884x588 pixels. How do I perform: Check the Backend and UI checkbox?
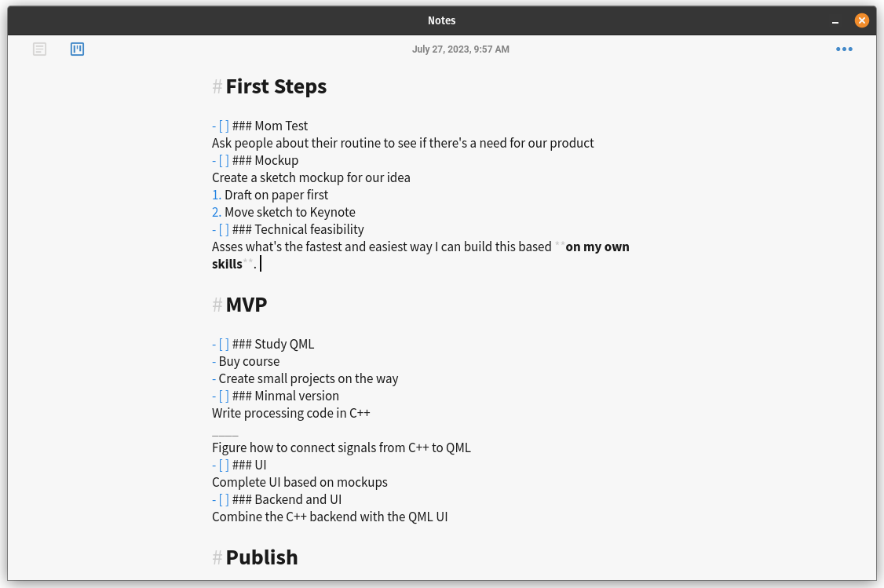point(222,499)
